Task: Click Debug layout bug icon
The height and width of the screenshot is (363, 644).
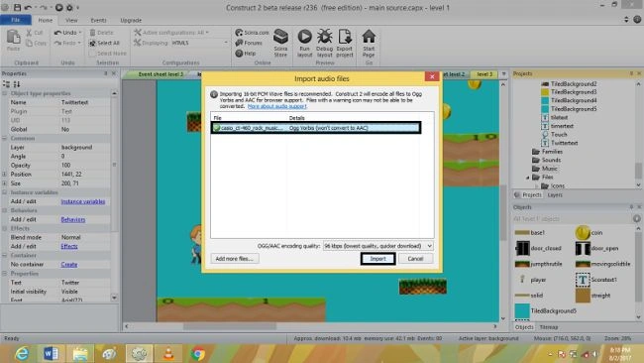Action: point(324,37)
